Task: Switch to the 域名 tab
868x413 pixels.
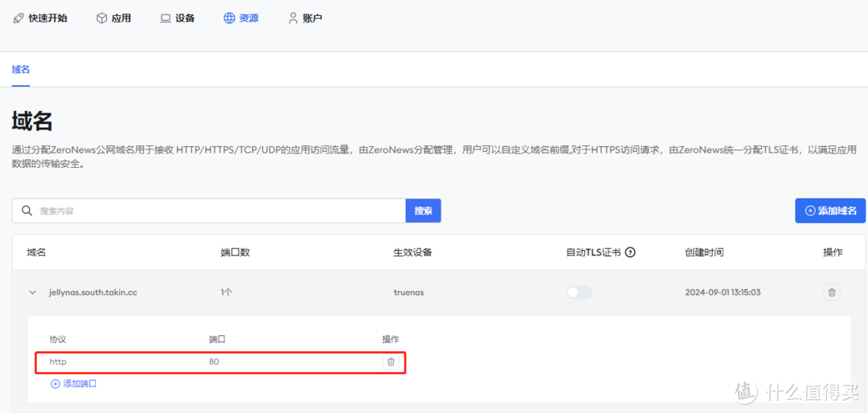Action: tap(20, 70)
